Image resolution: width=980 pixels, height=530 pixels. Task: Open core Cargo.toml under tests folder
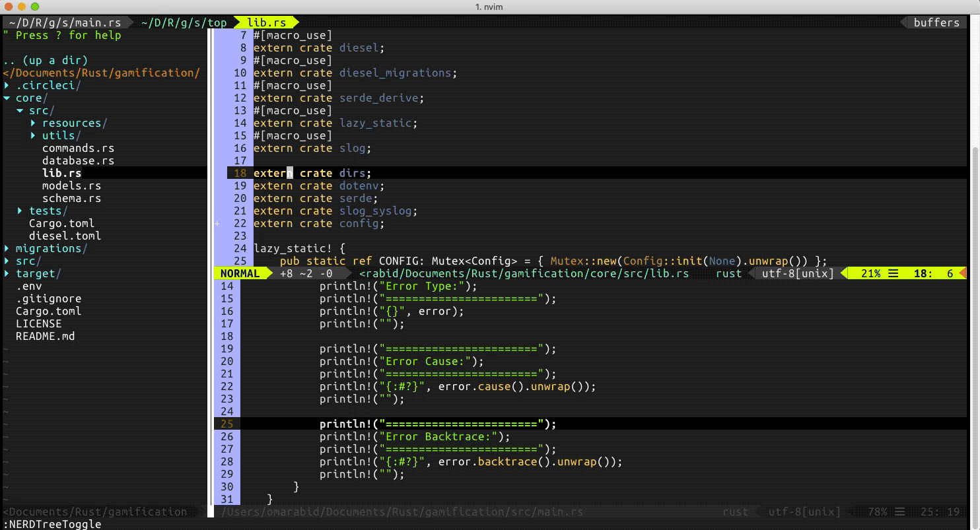[x=61, y=223]
